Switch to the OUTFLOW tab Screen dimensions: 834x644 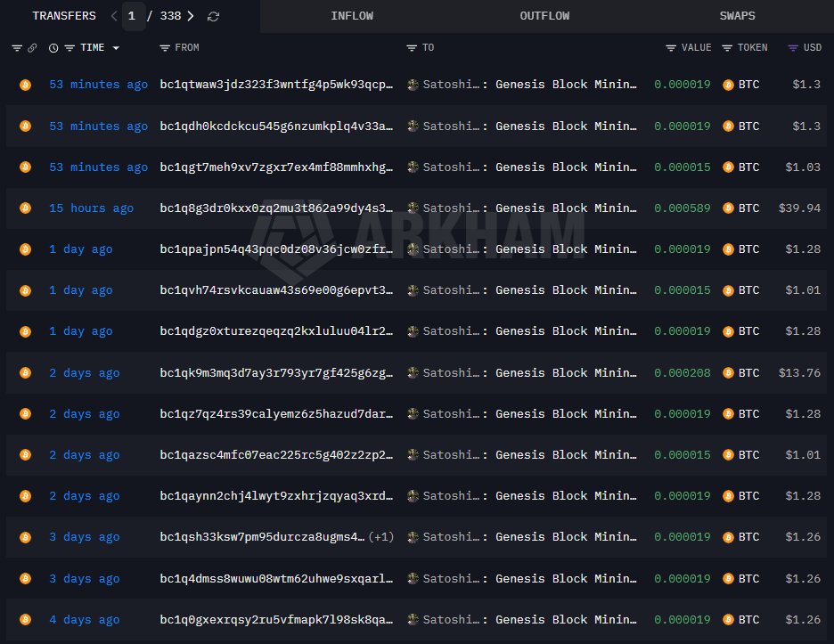[x=544, y=16]
